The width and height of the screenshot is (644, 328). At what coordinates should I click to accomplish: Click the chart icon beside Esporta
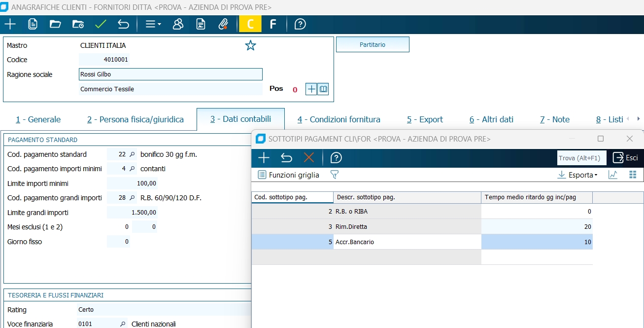pos(613,175)
